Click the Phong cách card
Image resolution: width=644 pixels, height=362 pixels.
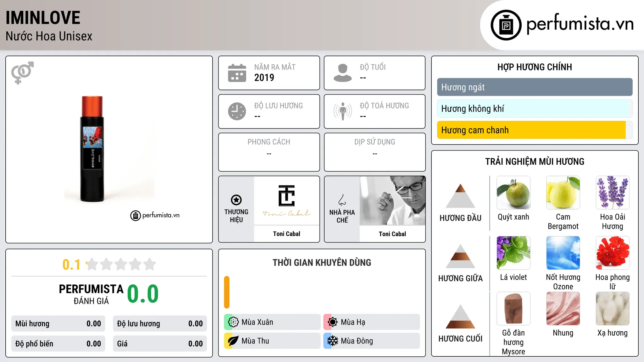click(x=269, y=152)
